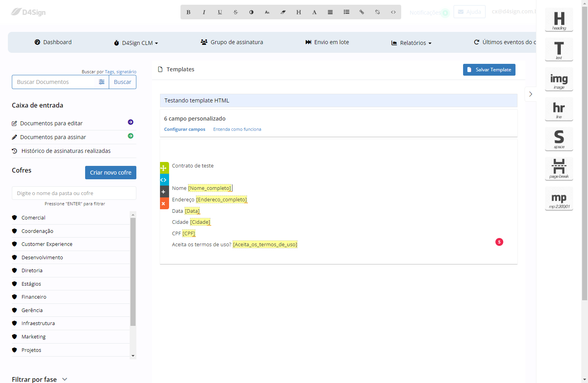Open the half-circle text color tool
Screen dimensions: 588x383
click(251, 12)
